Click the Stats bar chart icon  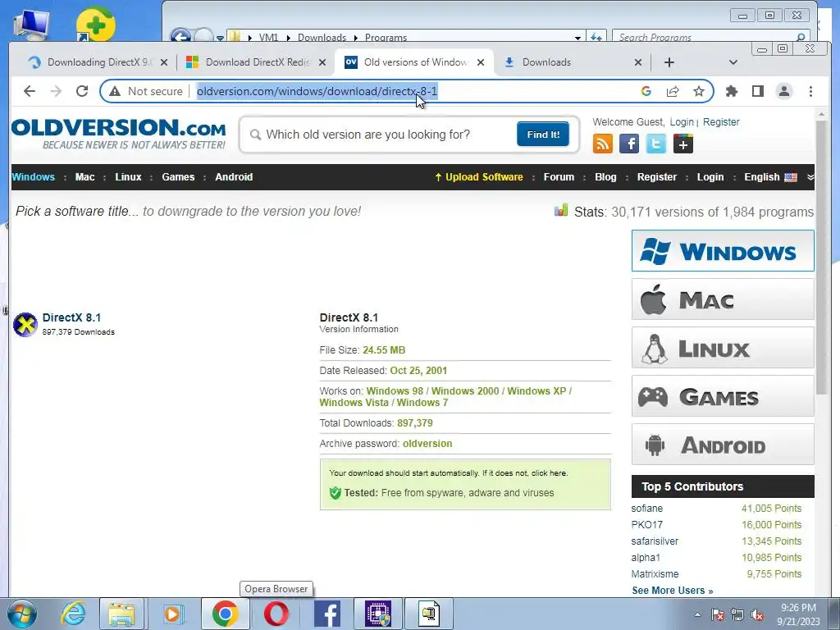click(x=561, y=210)
